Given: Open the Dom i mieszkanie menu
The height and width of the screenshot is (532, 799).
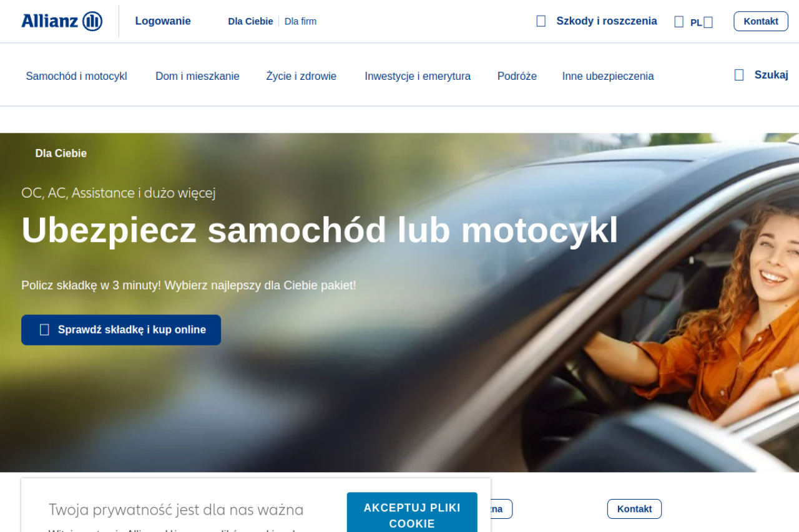Looking at the screenshot, I should click(x=197, y=76).
